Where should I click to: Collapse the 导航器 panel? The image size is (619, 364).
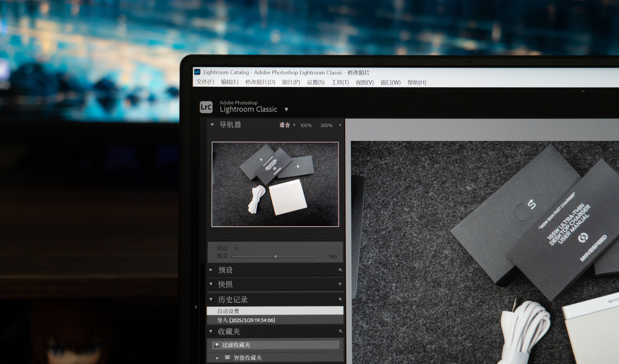pos(212,125)
